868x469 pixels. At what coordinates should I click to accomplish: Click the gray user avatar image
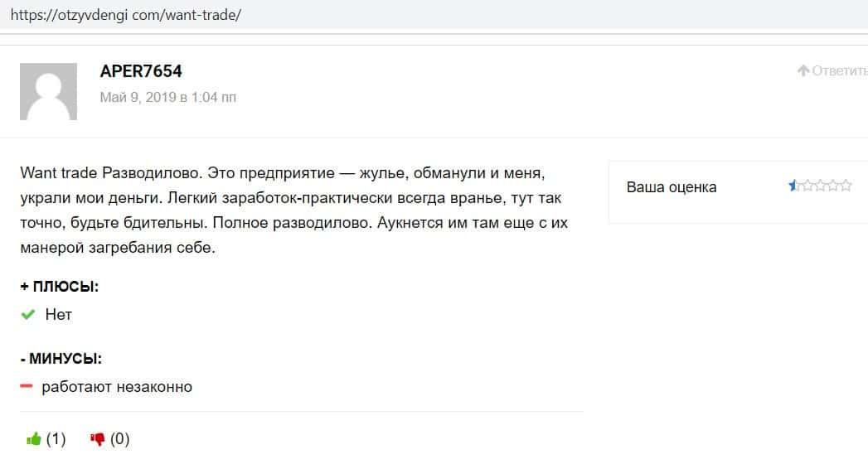pos(48,91)
